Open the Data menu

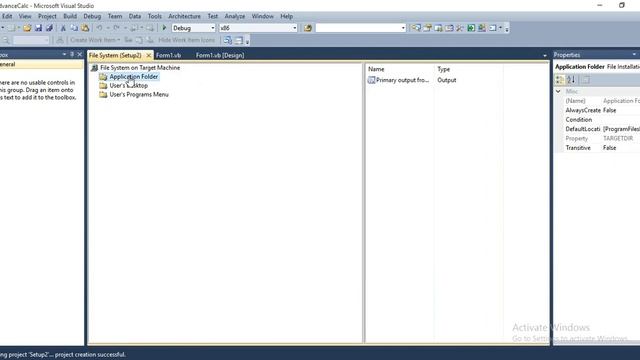pyautogui.click(x=135, y=16)
